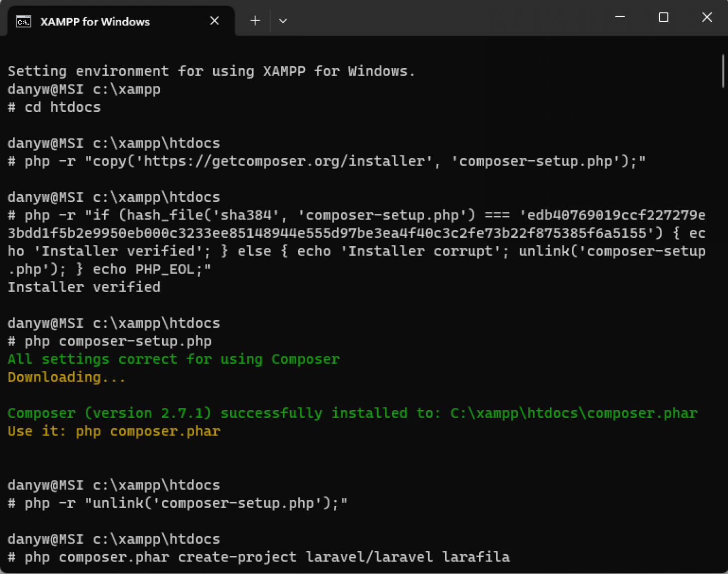Image resolution: width=728 pixels, height=574 pixels.
Task: Click the 'create-project laravel/laravel larafila' command
Action: click(x=258, y=557)
